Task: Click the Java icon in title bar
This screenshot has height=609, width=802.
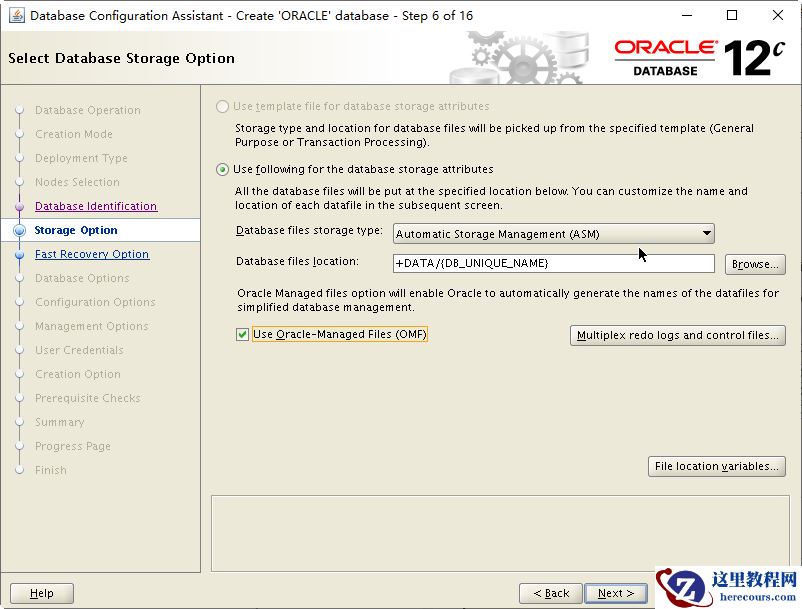Action: [x=17, y=15]
